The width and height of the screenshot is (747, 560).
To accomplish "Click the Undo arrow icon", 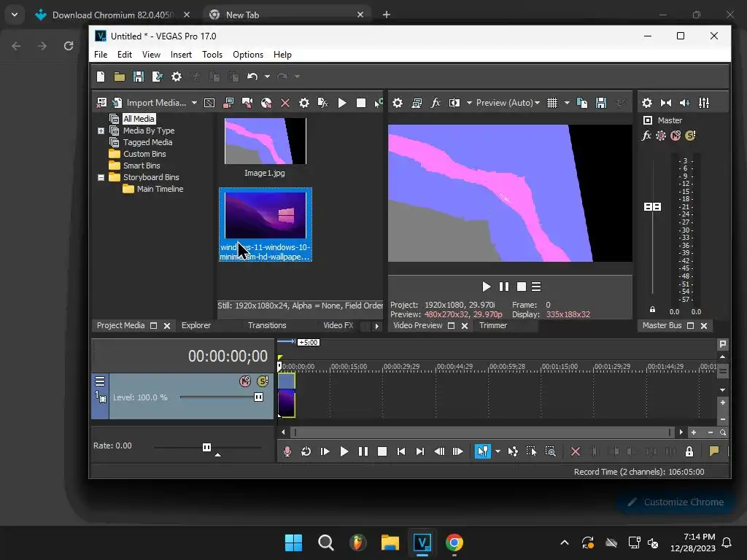I will [252, 77].
